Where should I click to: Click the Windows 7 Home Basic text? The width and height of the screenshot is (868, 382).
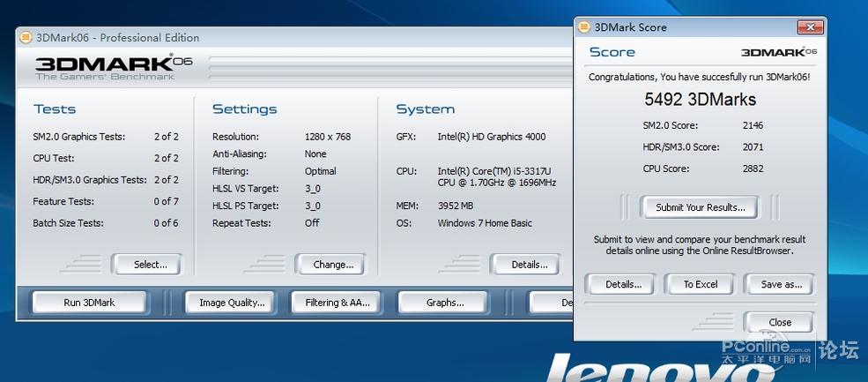(x=485, y=223)
